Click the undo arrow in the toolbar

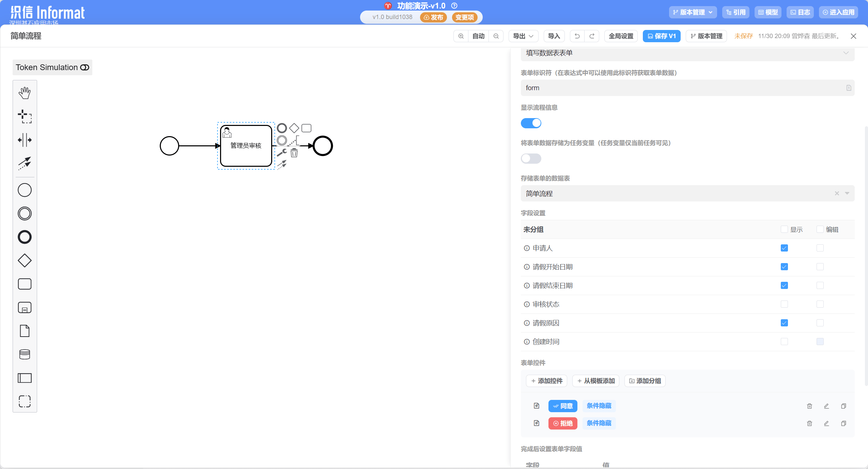pyautogui.click(x=577, y=36)
